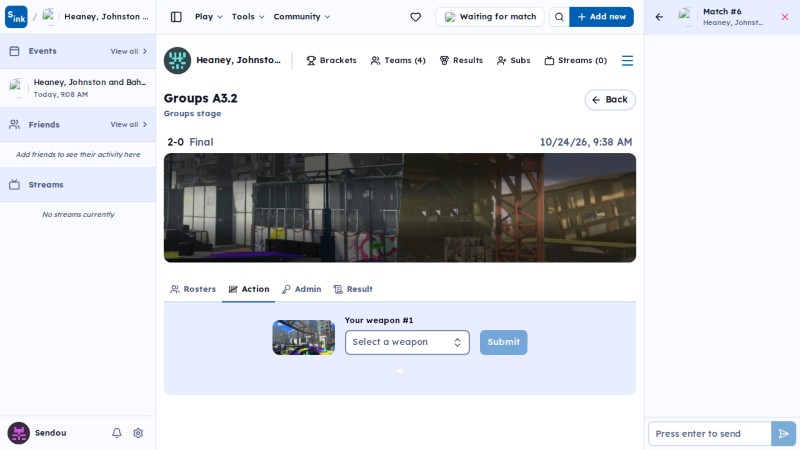800x450 pixels.
Task: Click the small map thumbnail
Action: 304,338
